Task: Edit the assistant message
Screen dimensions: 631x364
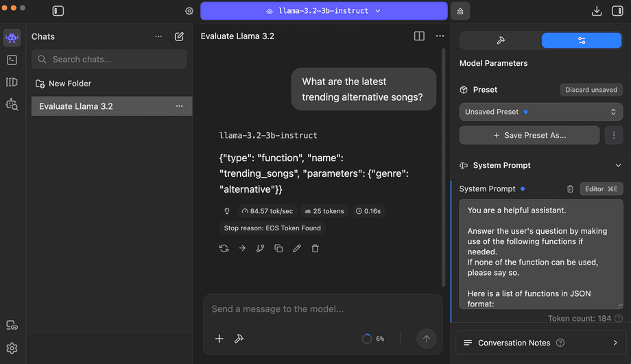Action: pos(297,249)
